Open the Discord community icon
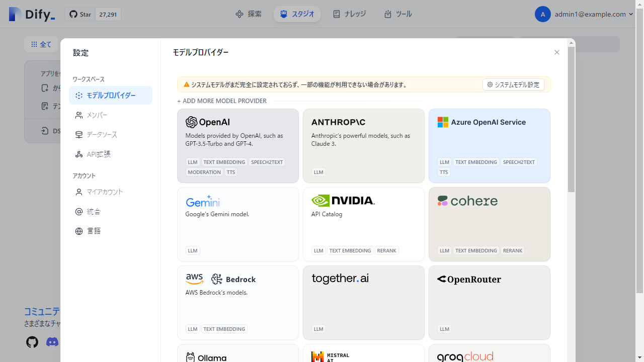Viewport: 644px width, 362px height. tap(52, 342)
